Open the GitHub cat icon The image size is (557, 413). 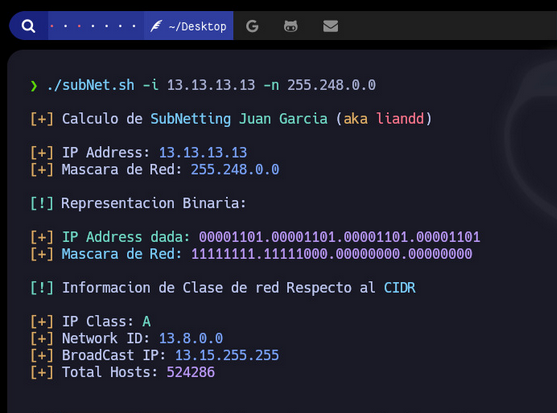click(291, 26)
